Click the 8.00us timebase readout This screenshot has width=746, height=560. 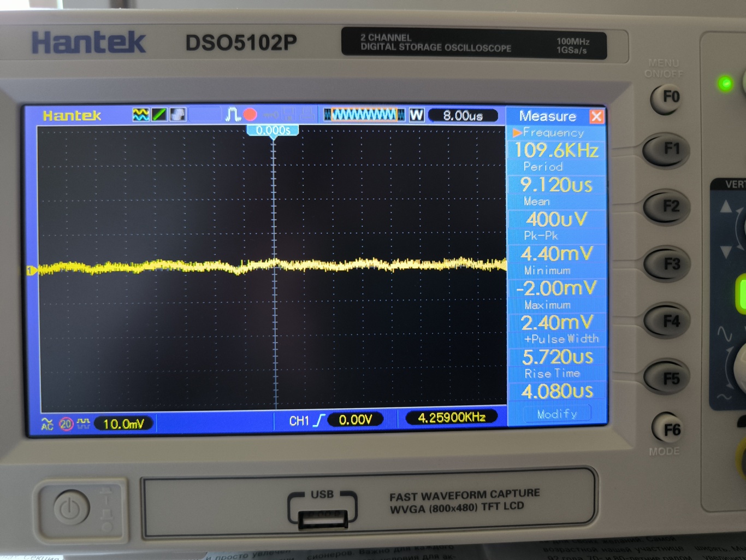pyautogui.click(x=463, y=116)
